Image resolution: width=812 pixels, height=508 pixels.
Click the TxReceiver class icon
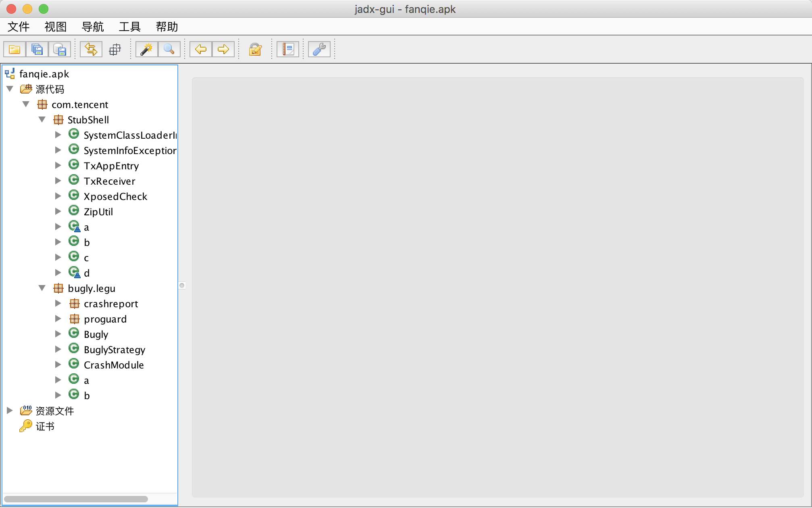[74, 180]
